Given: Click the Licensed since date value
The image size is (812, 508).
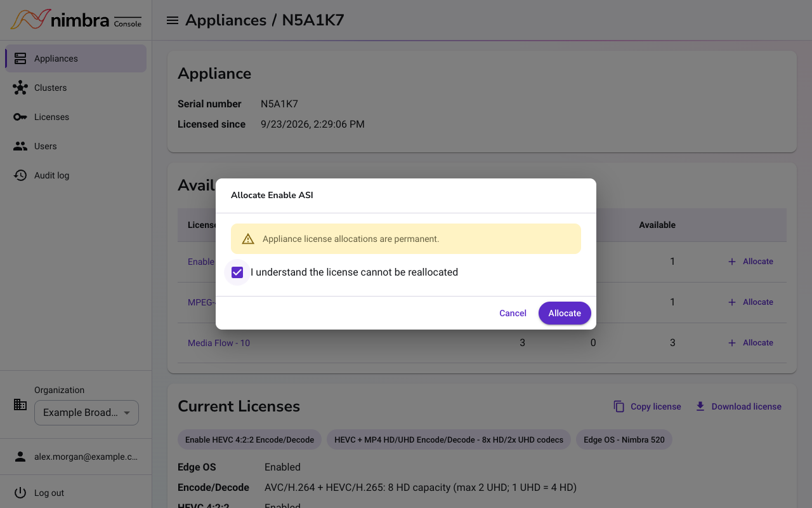Looking at the screenshot, I should (313, 124).
